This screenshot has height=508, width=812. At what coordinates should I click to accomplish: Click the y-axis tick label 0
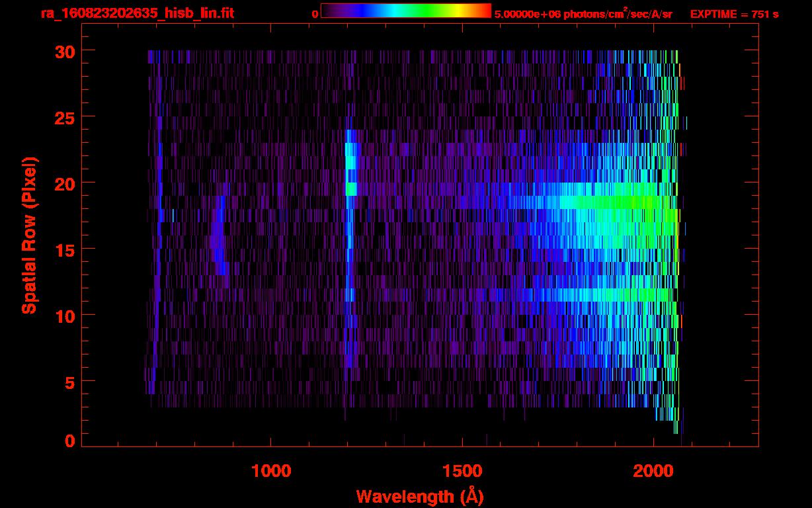69,441
